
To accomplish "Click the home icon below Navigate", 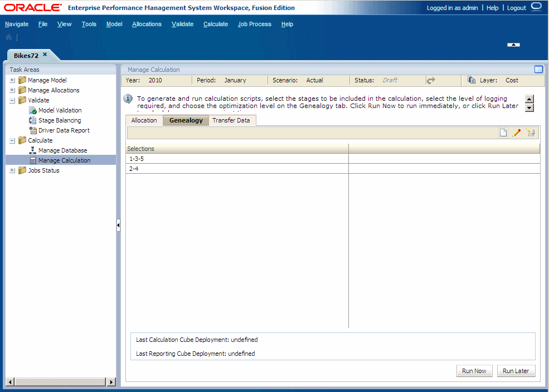I will point(9,37).
